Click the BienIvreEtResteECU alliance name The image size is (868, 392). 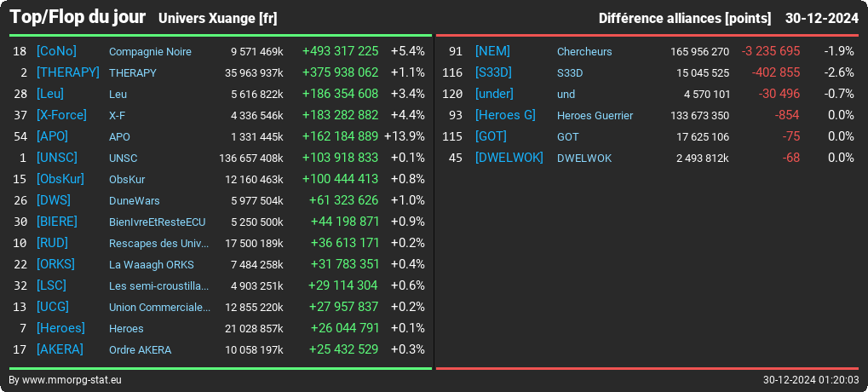(158, 222)
